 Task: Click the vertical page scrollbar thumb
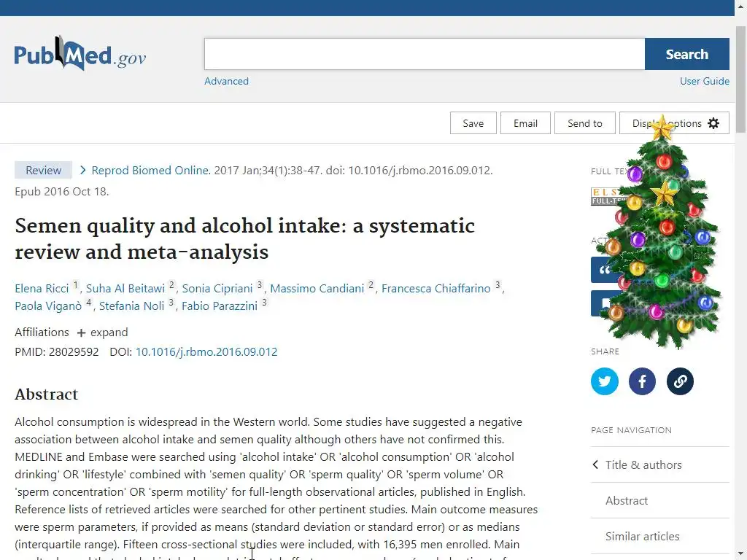(741, 79)
